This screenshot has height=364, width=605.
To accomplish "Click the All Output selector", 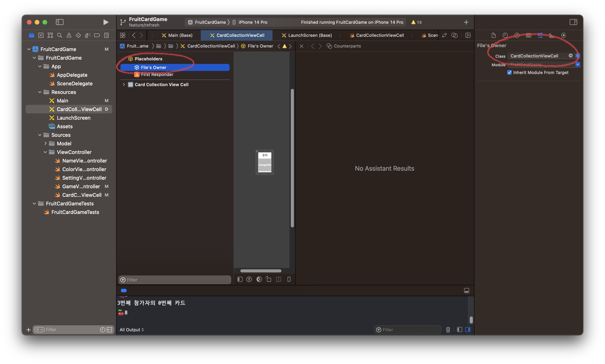I will coord(132,330).
